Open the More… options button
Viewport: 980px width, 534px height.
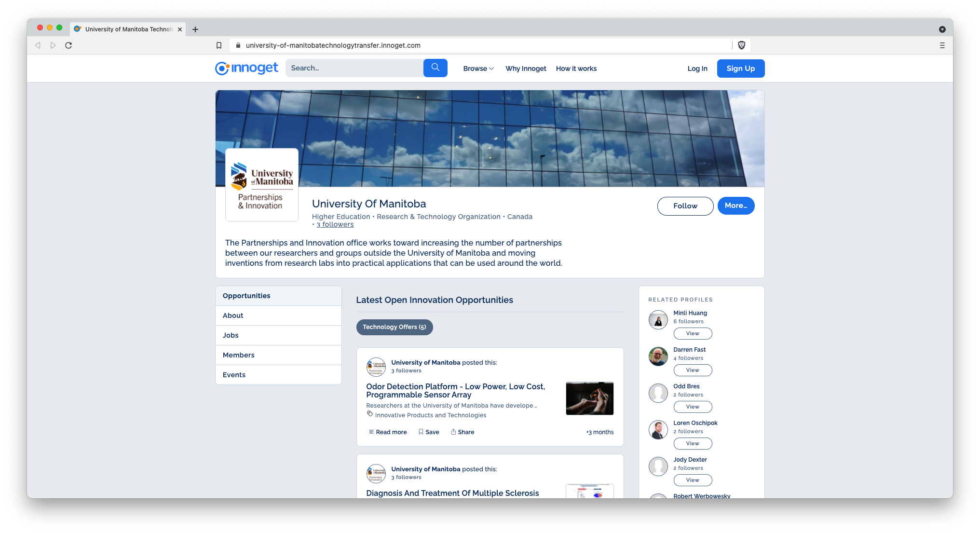[x=736, y=206]
